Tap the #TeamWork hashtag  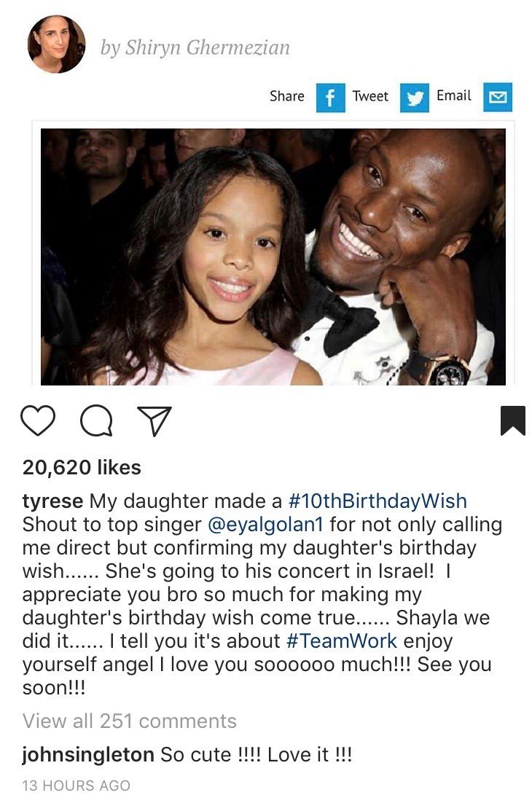pos(342,641)
